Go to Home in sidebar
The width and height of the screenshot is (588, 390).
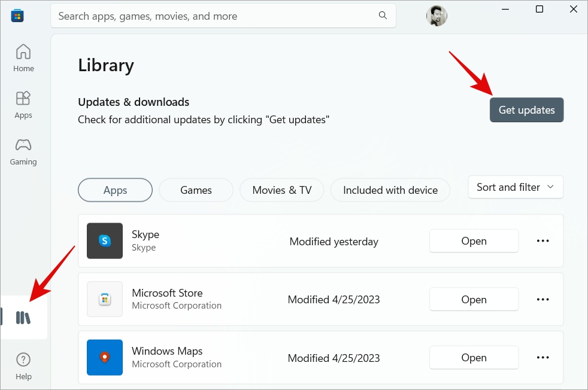coord(23,58)
